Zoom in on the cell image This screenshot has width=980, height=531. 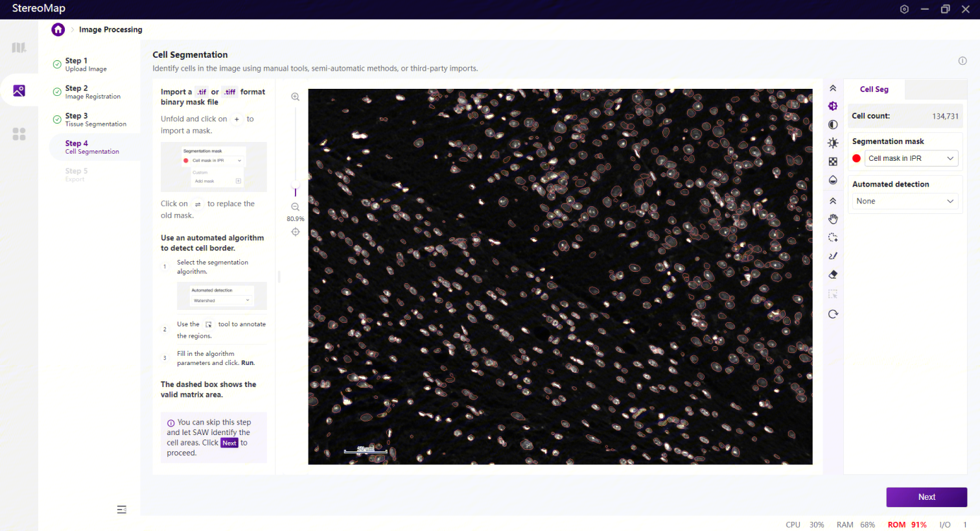click(x=295, y=97)
